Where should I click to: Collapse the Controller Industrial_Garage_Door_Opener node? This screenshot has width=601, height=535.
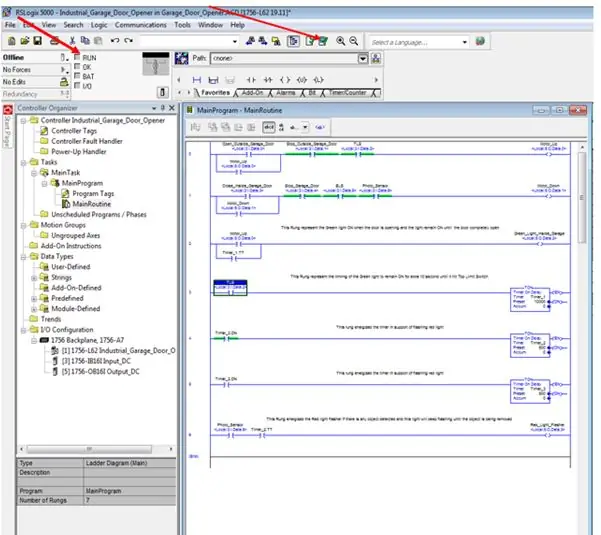click(24, 121)
